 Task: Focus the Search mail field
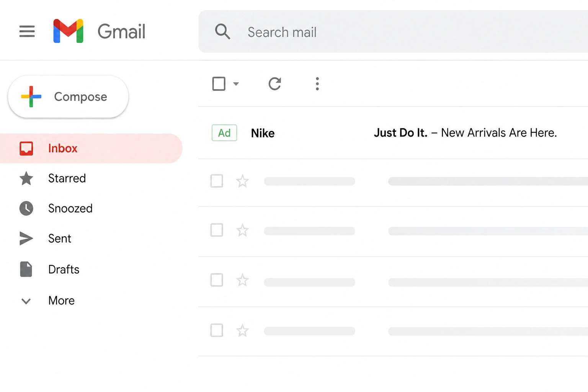pos(393,32)
